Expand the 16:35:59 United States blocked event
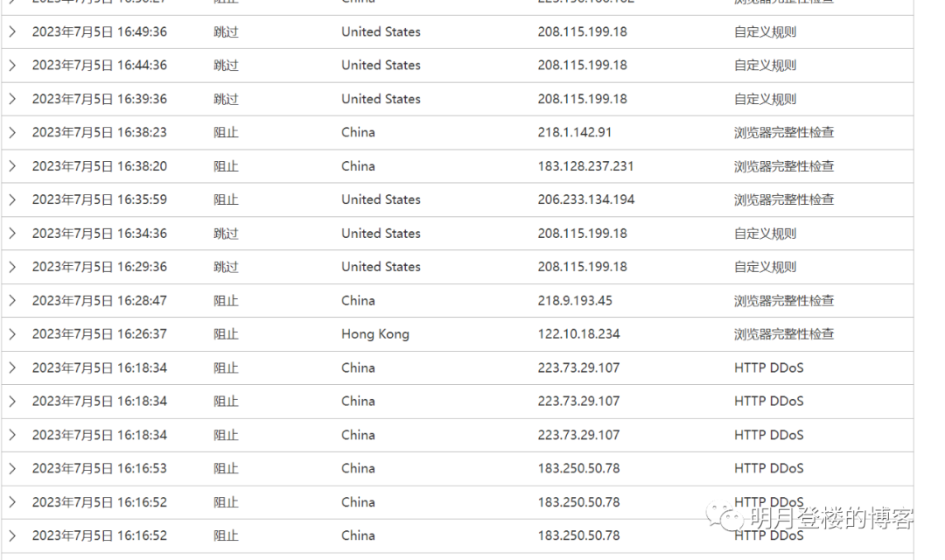The width and height of the screenshot is (945, 560). 12,199
